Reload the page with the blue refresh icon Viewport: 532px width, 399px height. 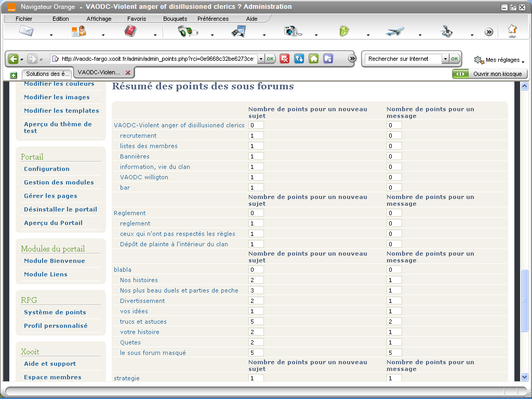(x=299, y=59)
